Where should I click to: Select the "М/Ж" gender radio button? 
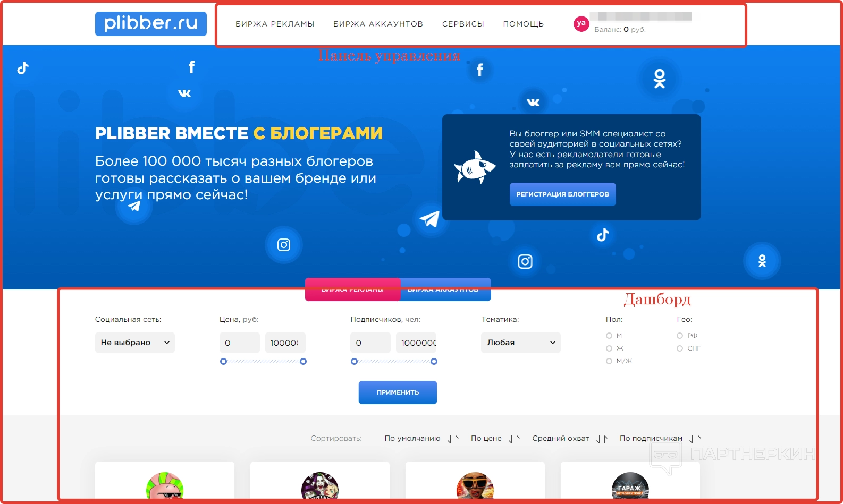(609, 361)
